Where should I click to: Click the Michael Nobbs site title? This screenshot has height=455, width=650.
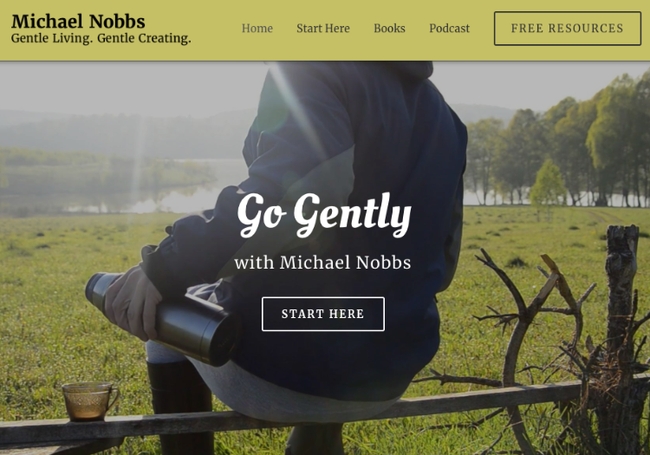(78, 21)
